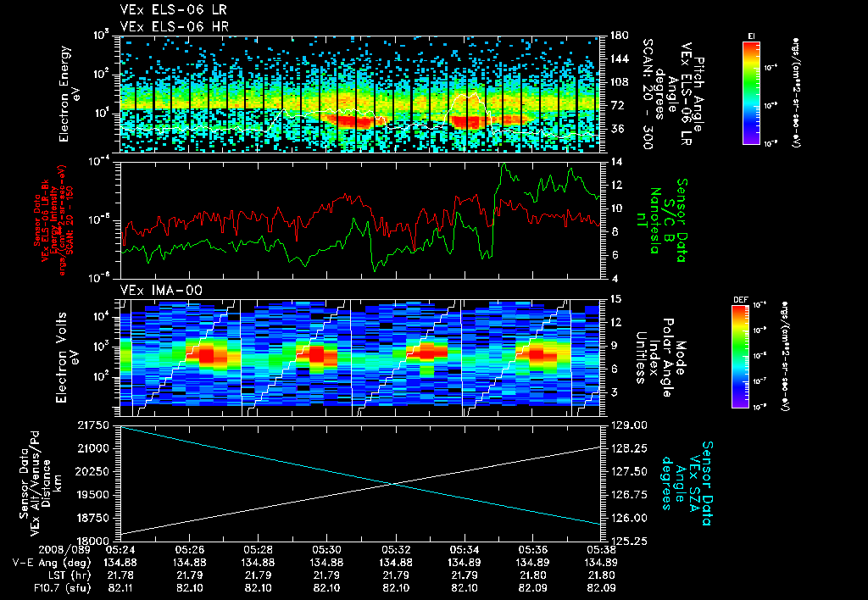Click the 129.00 tick on the SZA axis

(628, 425)
